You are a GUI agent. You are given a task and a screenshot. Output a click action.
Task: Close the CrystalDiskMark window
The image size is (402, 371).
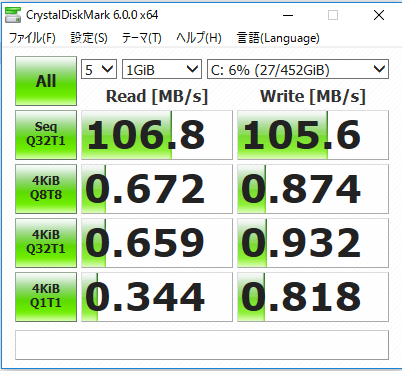coord(379,15)
